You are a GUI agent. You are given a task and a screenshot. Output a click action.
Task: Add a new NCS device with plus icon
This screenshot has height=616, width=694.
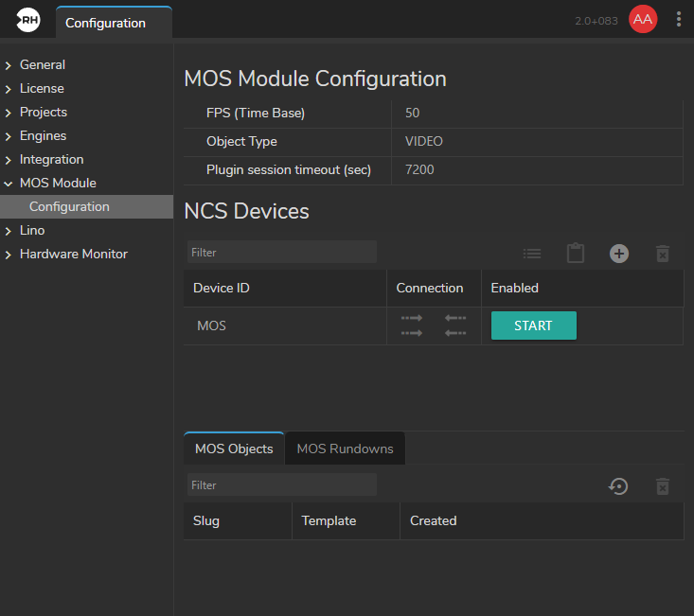pos(619,254)
